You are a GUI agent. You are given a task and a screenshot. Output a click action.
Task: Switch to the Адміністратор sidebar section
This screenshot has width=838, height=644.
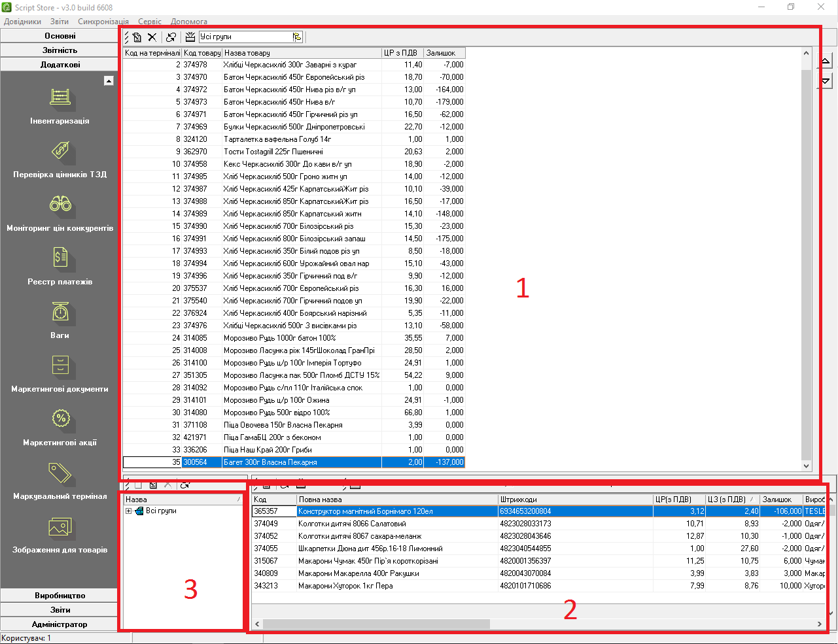tap(60, 624)
